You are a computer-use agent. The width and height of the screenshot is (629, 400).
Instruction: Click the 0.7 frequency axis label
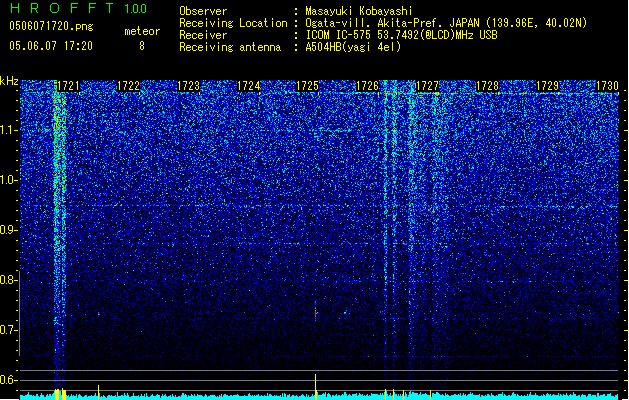point(8,330)
